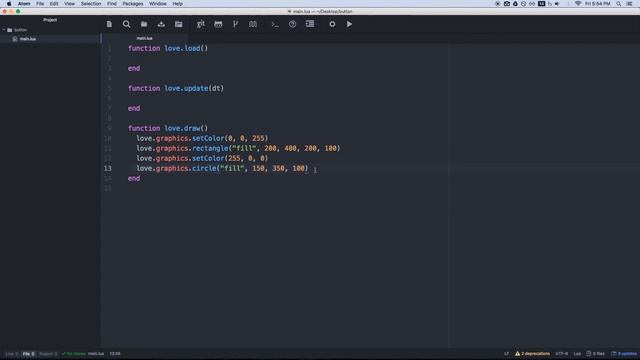Click the main.lua name in status bar
This screenshot has height=360, width=640.
click(96, 353)
